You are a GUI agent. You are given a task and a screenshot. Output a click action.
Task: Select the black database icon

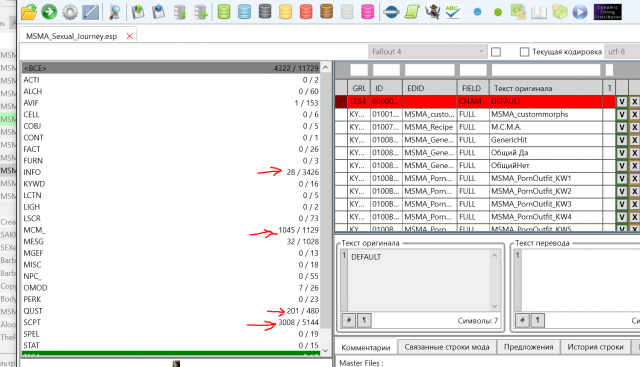(x=265, y=11)
